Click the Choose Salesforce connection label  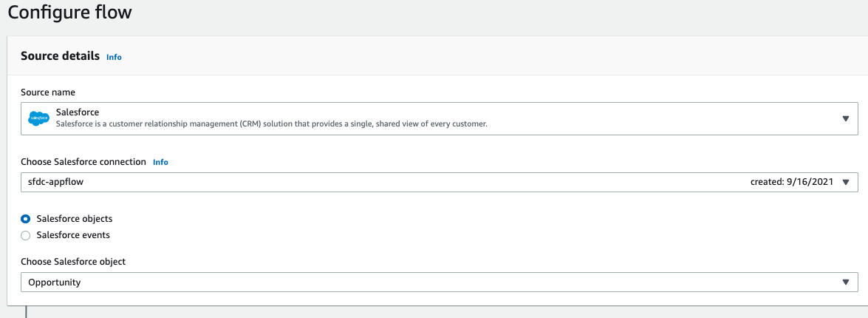coord(83,162)
